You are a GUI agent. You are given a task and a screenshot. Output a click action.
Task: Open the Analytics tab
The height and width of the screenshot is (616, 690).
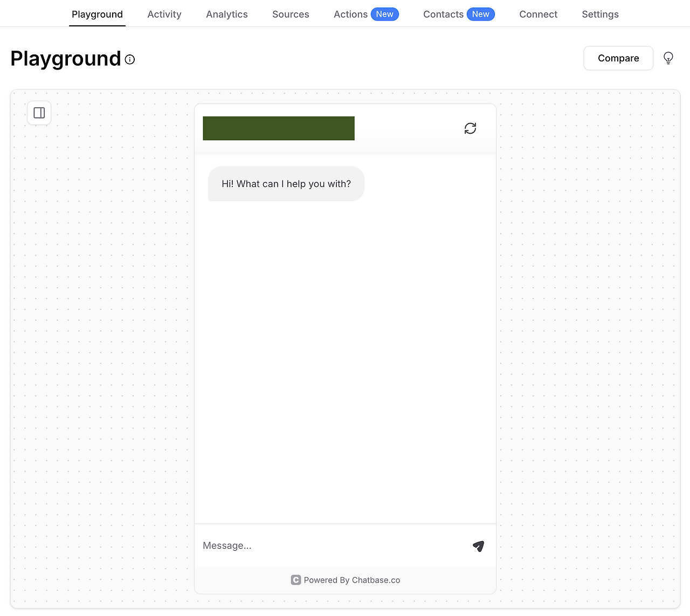(x=227, y=14)
